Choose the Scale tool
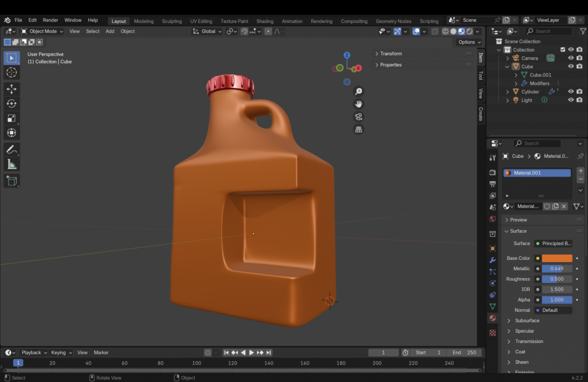 click(x=11, y=119)
